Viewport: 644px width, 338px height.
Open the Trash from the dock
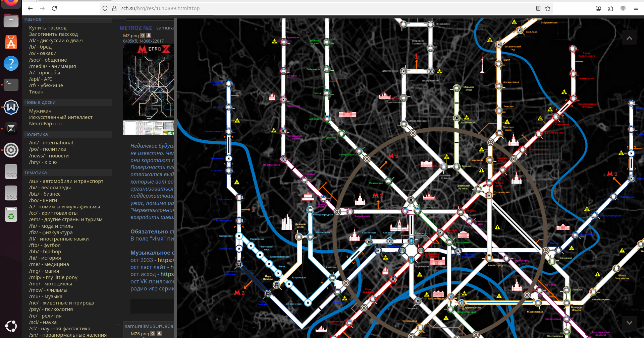(x=11, y=214)
